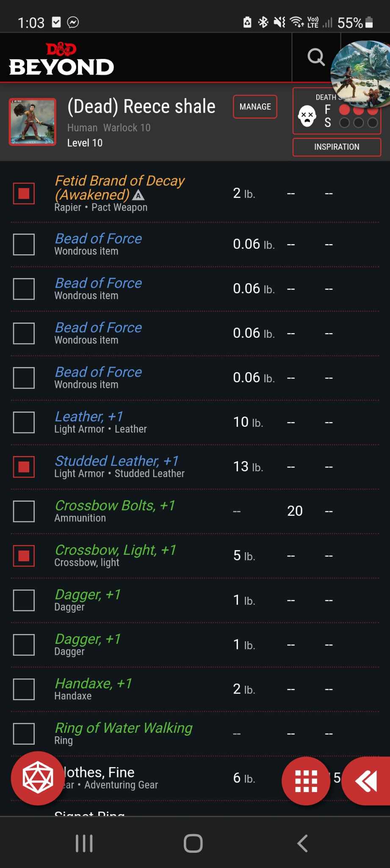Image resolution: width=390 pixels, height=868 pixels.
Task: Open Ring of Water Walking item
Action: [124, 728]
